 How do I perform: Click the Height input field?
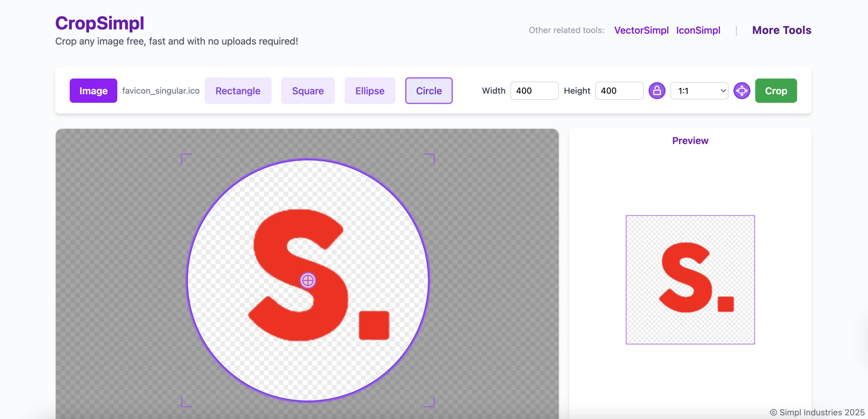(619, 91)
